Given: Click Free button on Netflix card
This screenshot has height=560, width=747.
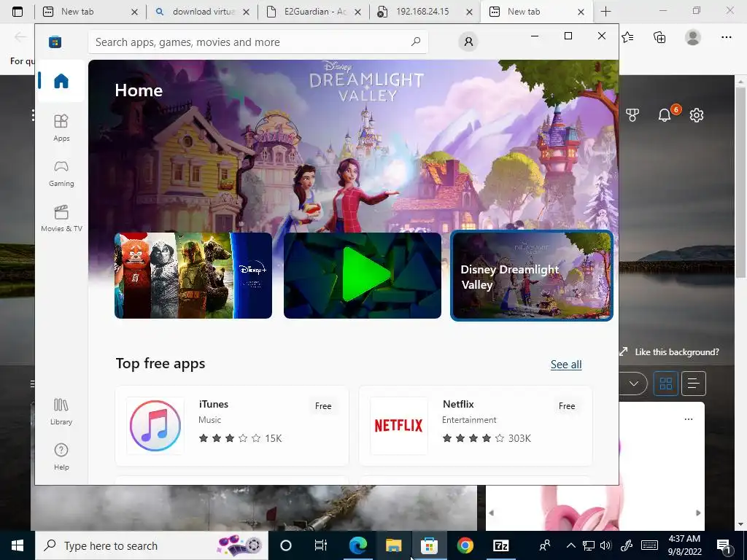Looking at the screenshot, I should tap(567, 405).
